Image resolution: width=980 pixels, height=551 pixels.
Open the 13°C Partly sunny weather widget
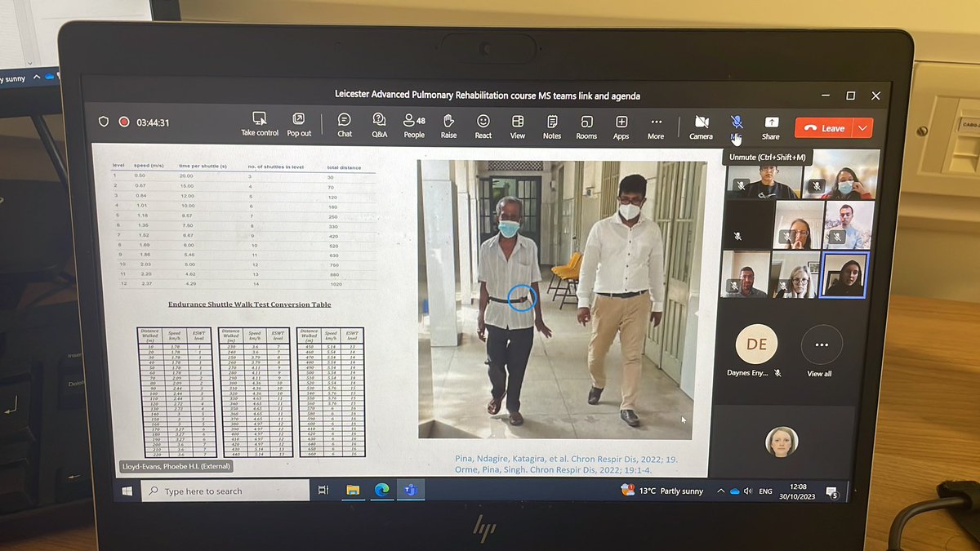pyautogui.click(x=661, y=491)
